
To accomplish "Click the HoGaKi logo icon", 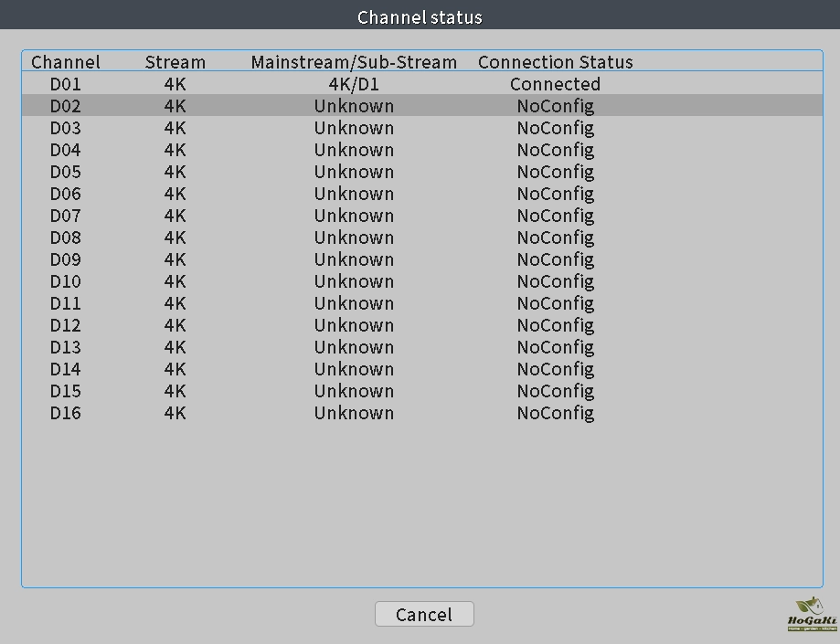I will click(x=812, y=614).
